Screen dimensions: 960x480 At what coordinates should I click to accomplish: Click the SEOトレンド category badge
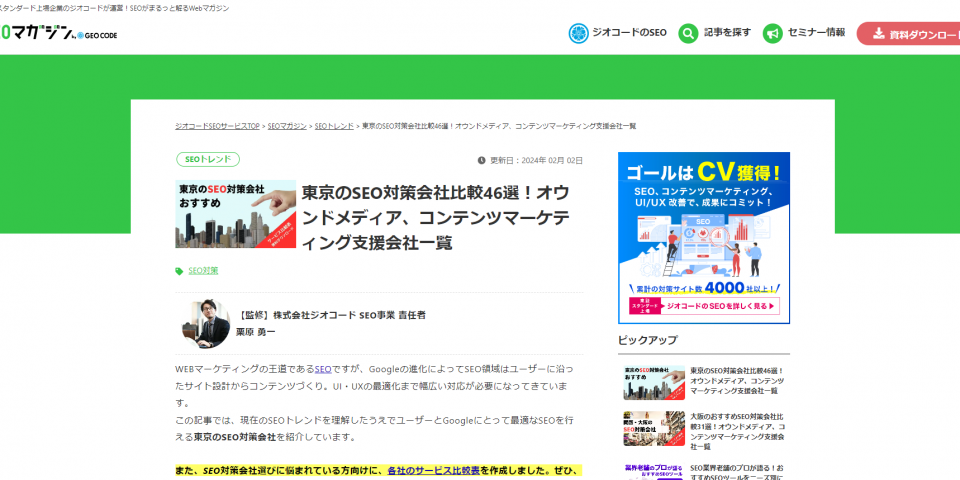click(208, 160)
